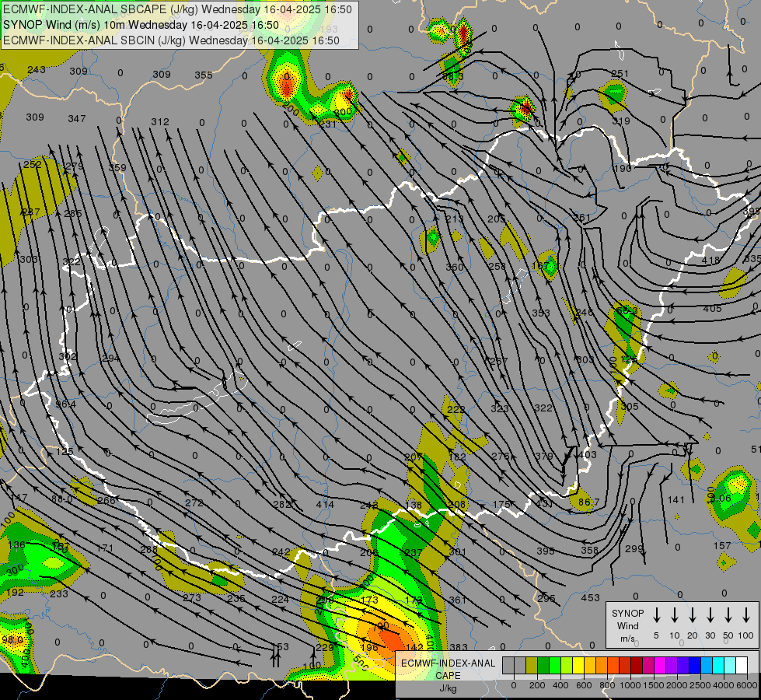Click the 'SYNOP' label in wind legend
Screen dimensions: 761x700
(628, 614)
